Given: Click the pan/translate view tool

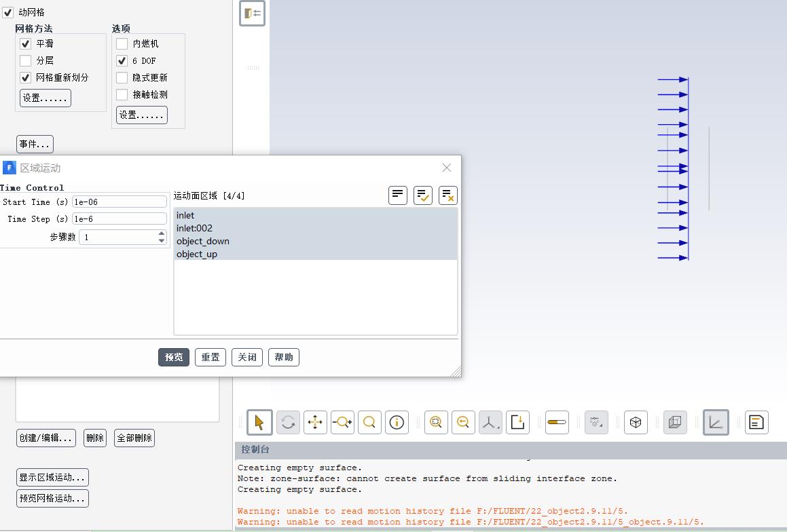Looking at the screenshot, I should pos(315,422).
